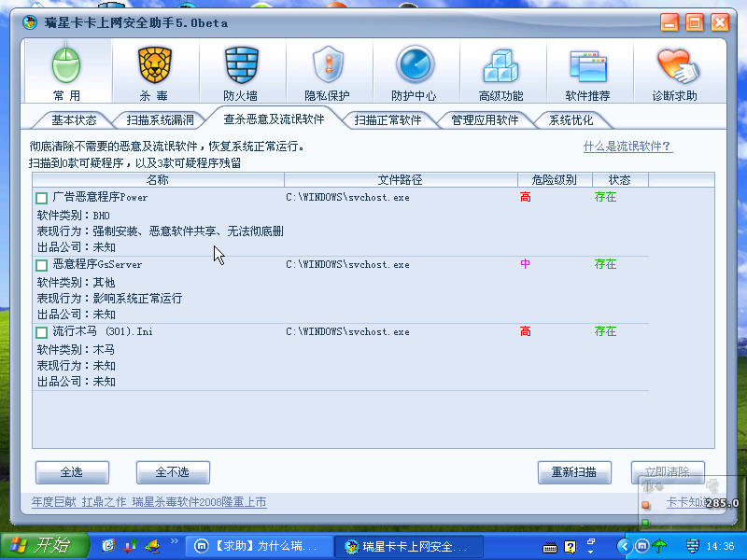747x560 pixels.
Task: Open the 什么是流氓软件? link
Action: (627, 147)
